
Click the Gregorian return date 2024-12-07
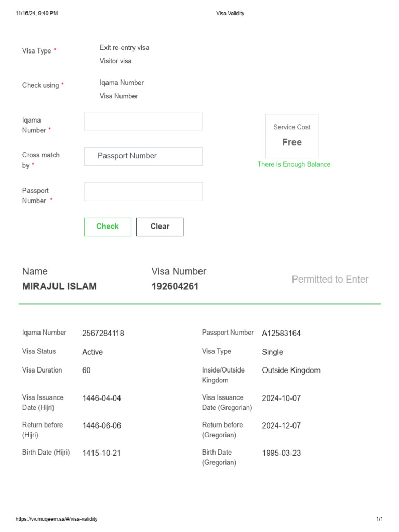[281, 425]
